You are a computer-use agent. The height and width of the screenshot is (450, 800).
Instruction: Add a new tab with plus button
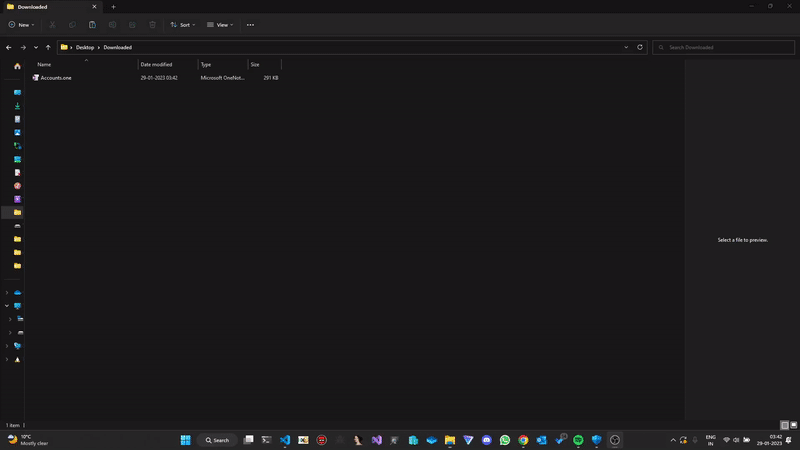point(113,7)
